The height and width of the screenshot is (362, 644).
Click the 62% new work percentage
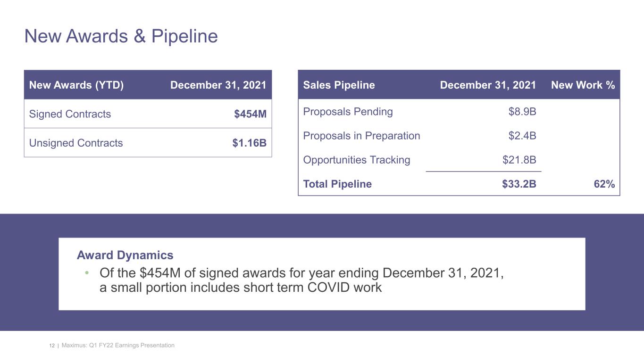604,184
